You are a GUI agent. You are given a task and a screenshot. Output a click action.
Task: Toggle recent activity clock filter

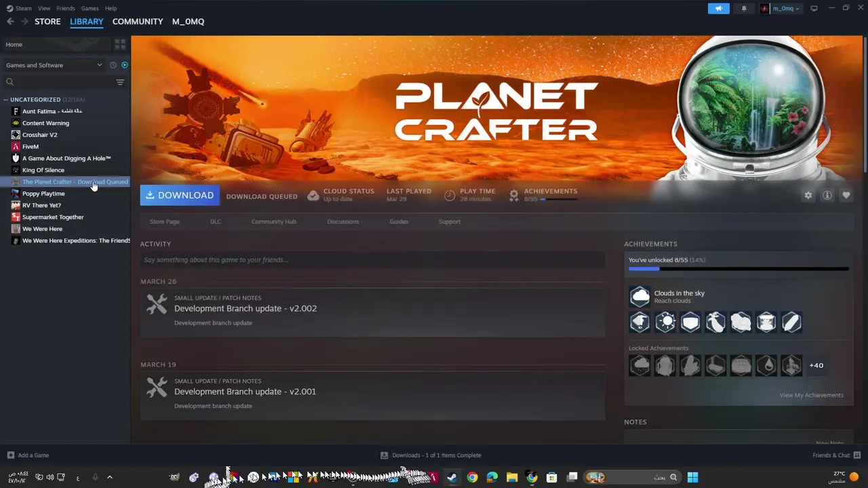[x=113, y=65]
